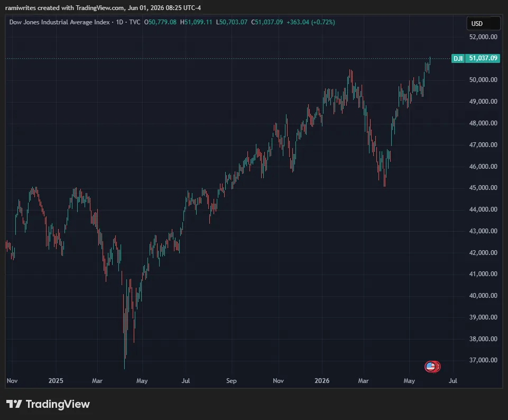Select the open value O50,779.08
The height and width of the screenshot is (420, 508).
160,22
